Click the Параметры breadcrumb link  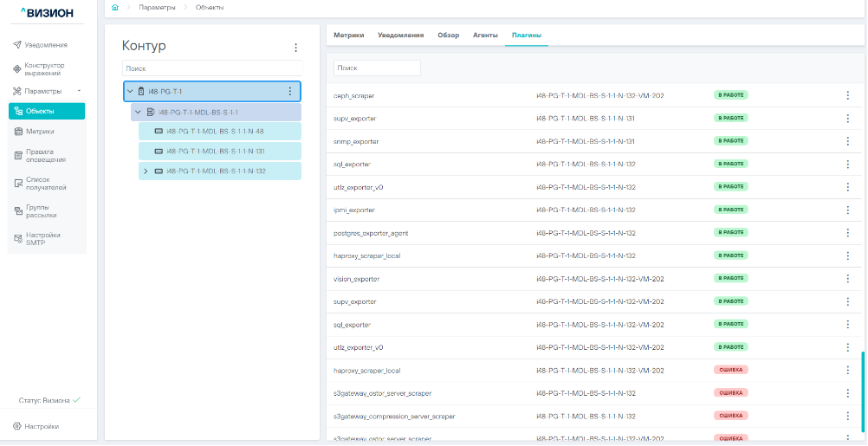click(157, 7)
